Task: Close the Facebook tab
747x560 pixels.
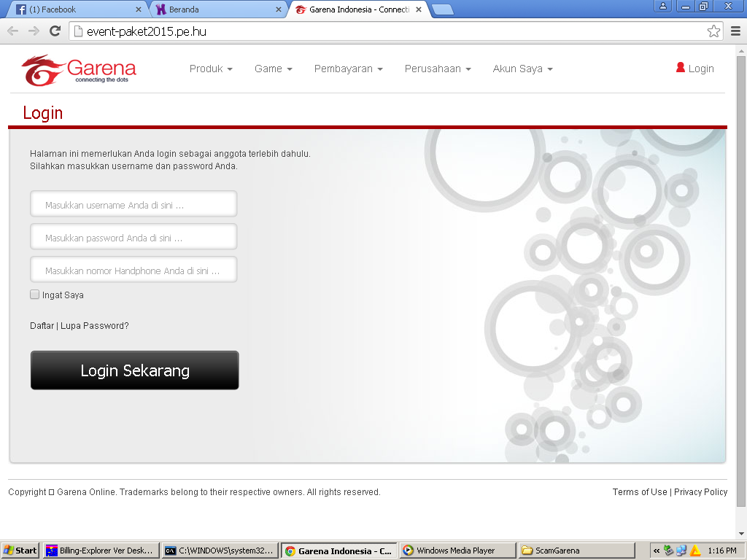Action: 138,9
